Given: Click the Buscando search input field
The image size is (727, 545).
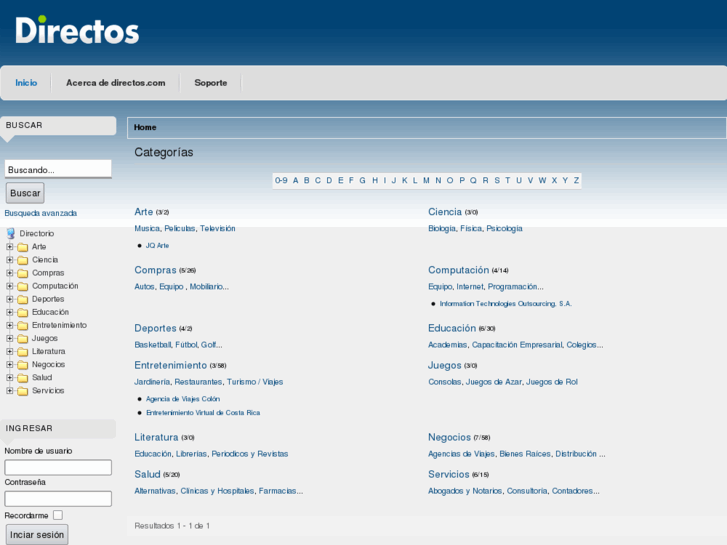Looking at the screenshot, I should click(58, 169).
